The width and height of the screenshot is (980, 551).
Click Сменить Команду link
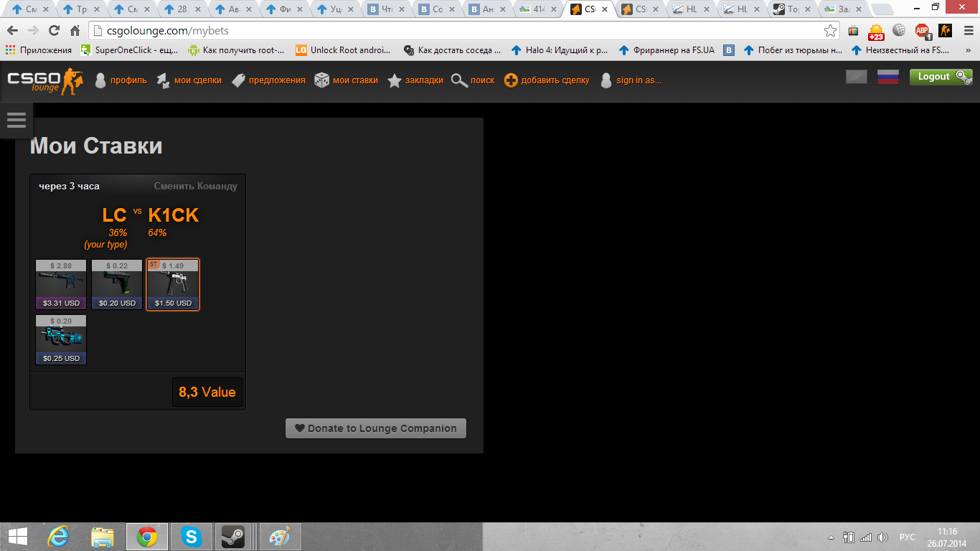[195, 186]
